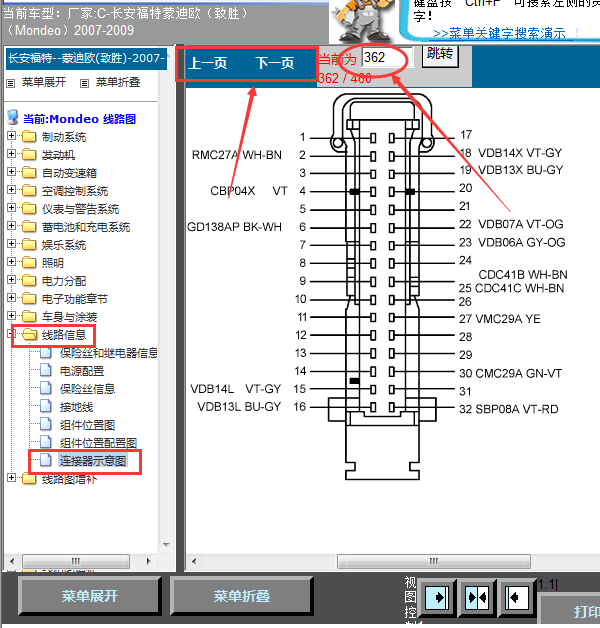Click the 照明 folder icon
The height and width of the screenshot is (628, 600).
click(29, 263)
